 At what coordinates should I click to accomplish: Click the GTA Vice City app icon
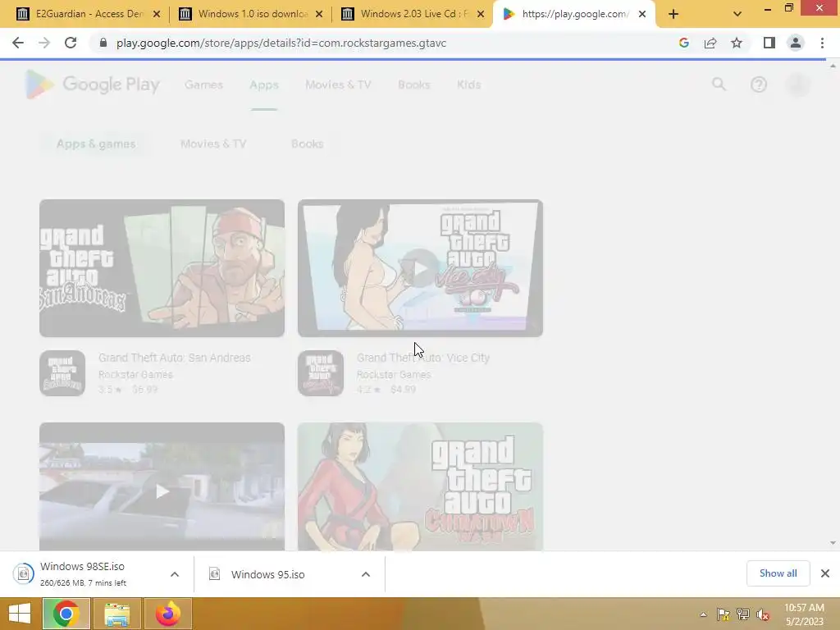coord(321,373)
